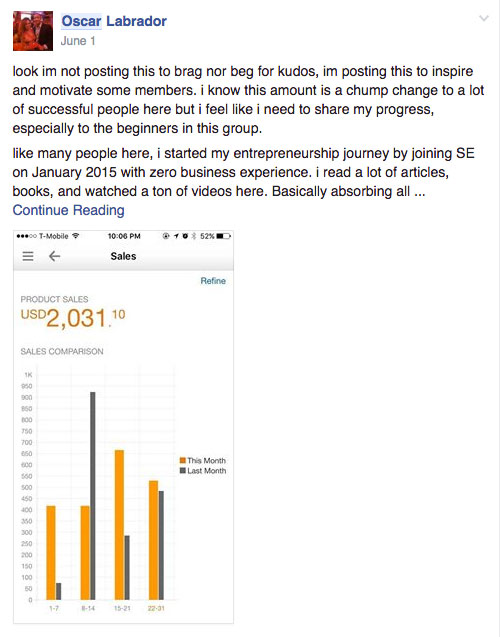This screenshot has width=500, height=637.
Task: Click the orange 15-21 this month bar
Action: [x=119, y=525]
